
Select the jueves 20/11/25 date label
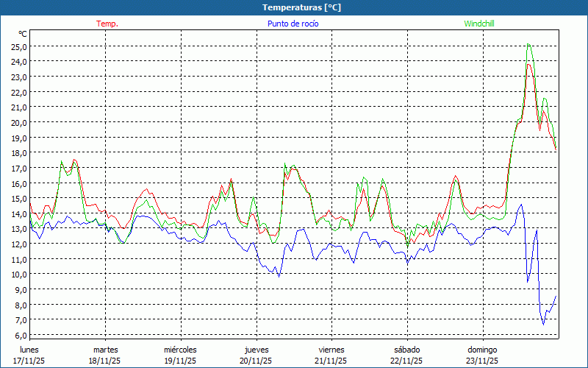(256, 355)
